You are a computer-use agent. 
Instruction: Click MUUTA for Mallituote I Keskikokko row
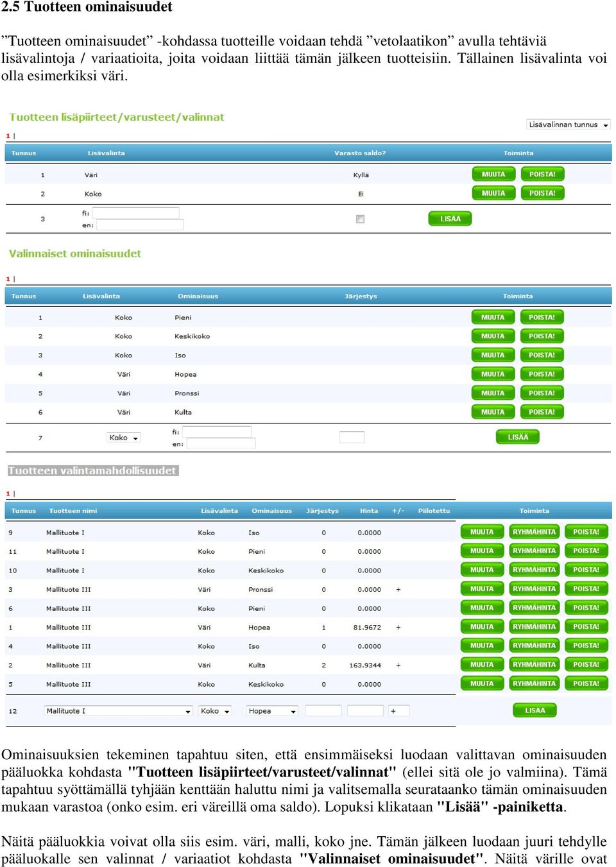pyautogui.click(x=482, y=570)
